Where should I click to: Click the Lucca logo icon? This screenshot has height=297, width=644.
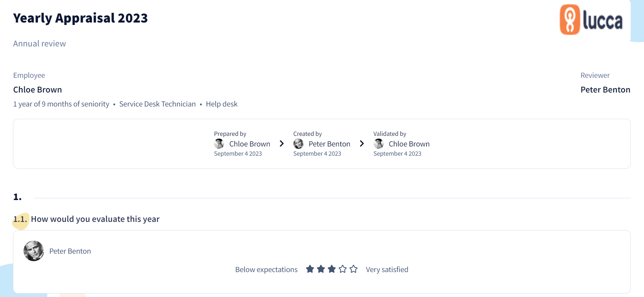tap(570, 19)
